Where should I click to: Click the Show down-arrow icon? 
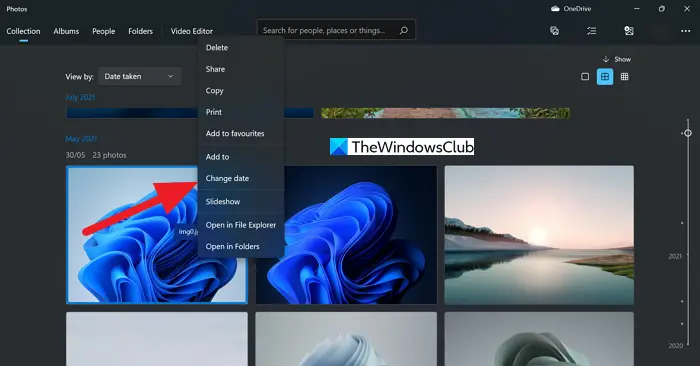tap(606, 59)
